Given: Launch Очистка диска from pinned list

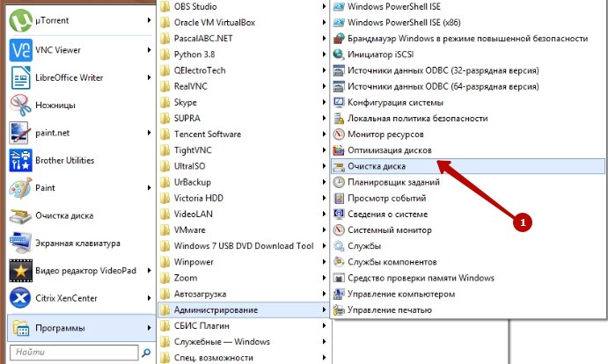Looking at the screenshot, I should (81, 215).
